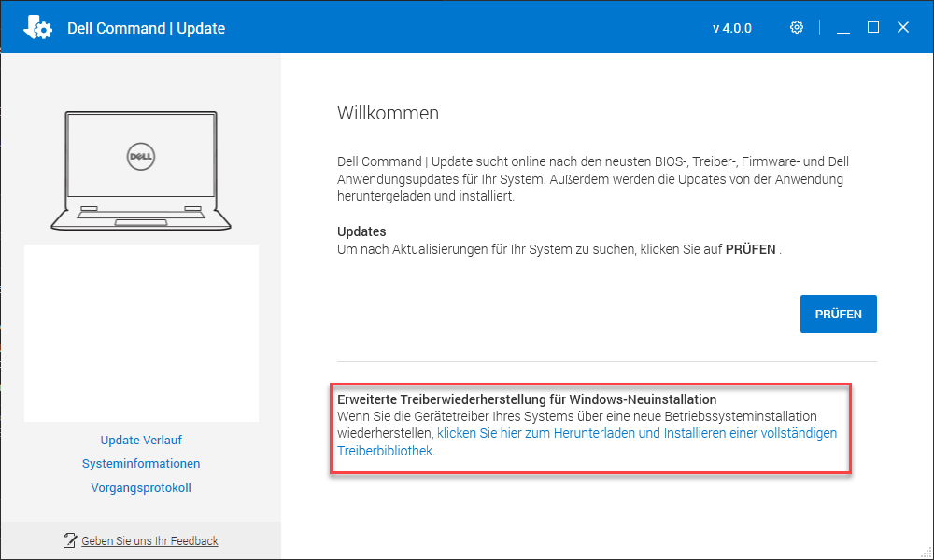Maximize the Dell Command Update window
Viewport: 934px width, 560px height.
pos(873,27)
